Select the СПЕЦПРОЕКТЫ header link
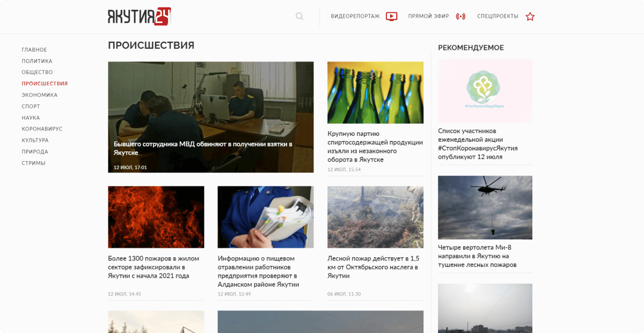The width and height of the screenshot is (644, 333). click(497, 16)
